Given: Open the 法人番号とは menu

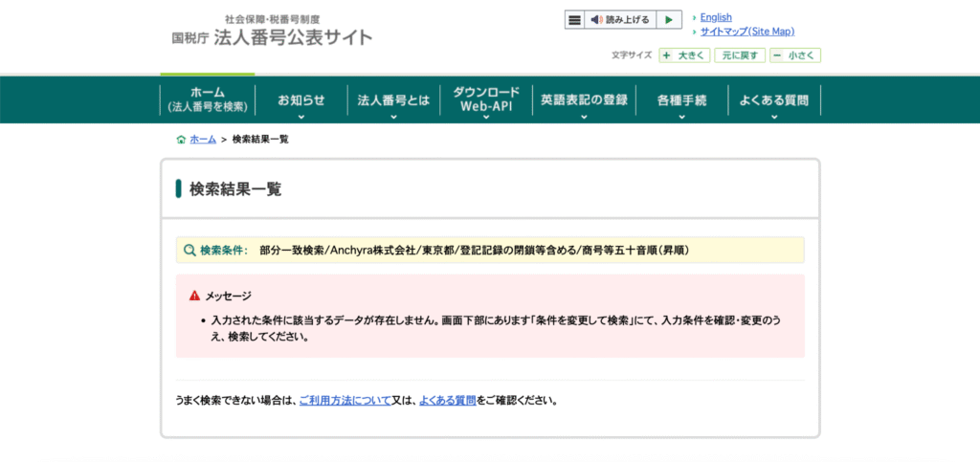Looking at the screenshot, I should tap(393, 99).
